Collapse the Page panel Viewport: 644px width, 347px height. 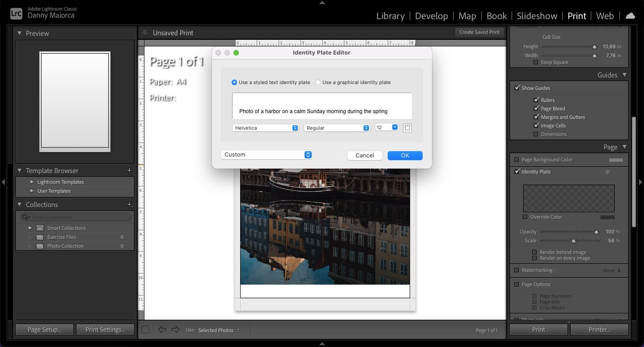click(x=624, y=147)
